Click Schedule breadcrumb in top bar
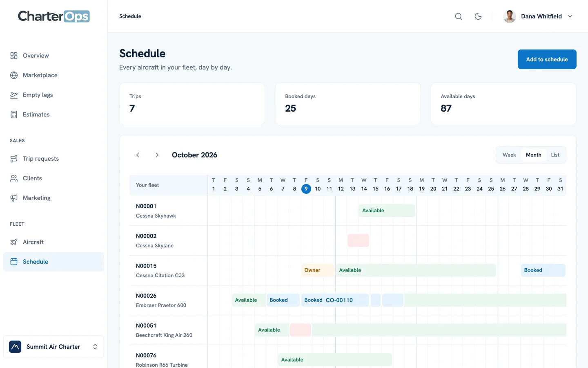588x368 pixels. 130,16
